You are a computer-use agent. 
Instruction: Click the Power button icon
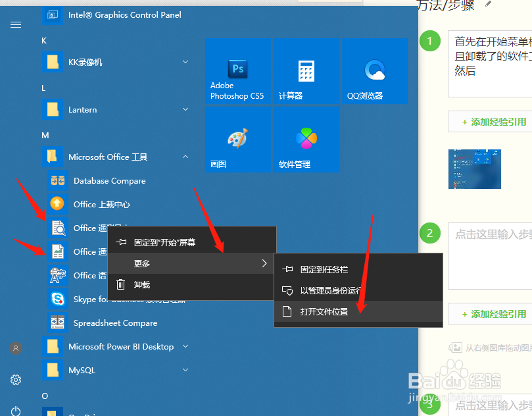(16, 411)
